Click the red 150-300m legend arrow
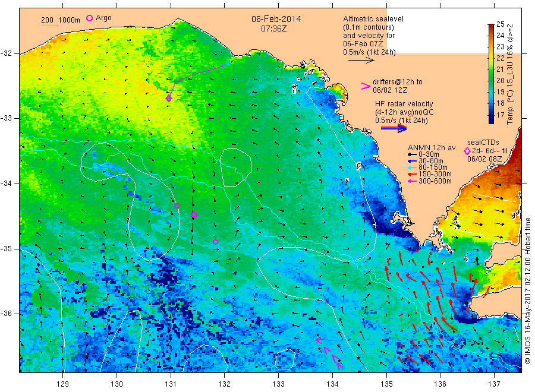The width and height of the screenshot is (535, 392). (412, 174)
